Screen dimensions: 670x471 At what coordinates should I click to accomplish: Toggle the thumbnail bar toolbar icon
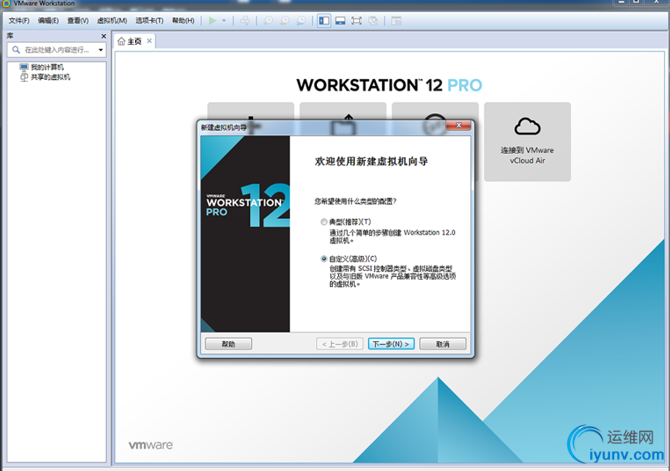coord(340,21)
